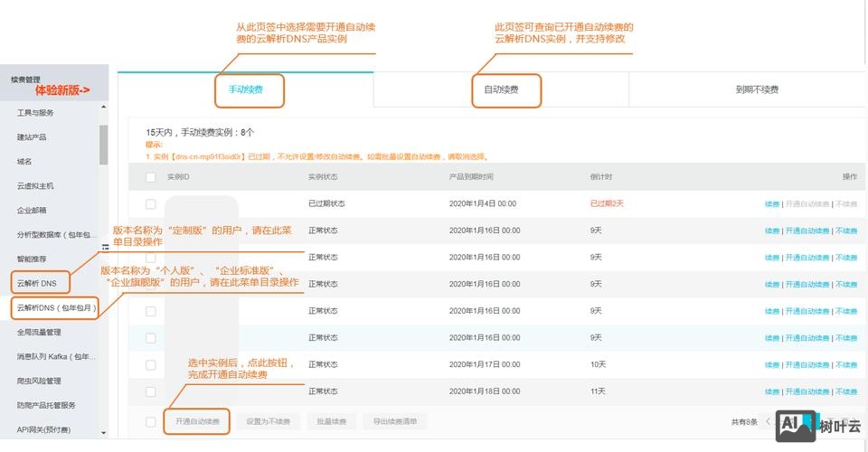This screenshot has height=452, width=868.
Task: Tick the footer checkbox beside 开通自动续费 button
Action: click(x=151, y=421)
